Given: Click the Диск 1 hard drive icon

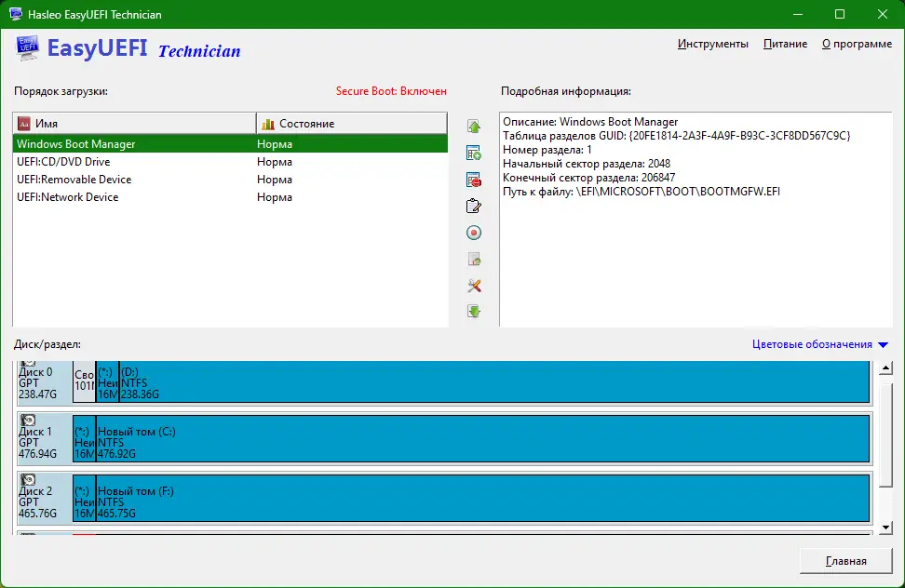Looking at the screenshot, I should pos(28,421).
